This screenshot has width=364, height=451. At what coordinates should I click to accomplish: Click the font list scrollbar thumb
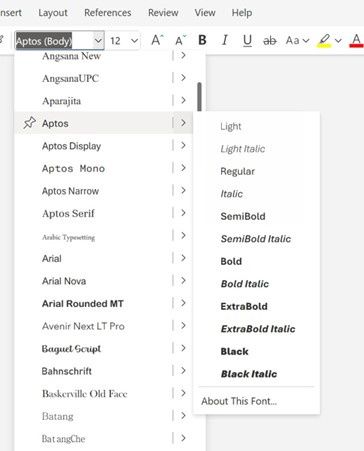199,97
